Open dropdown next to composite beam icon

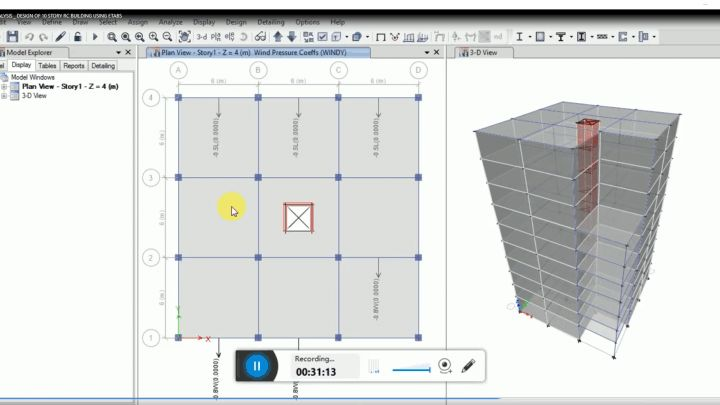(571, 37)
